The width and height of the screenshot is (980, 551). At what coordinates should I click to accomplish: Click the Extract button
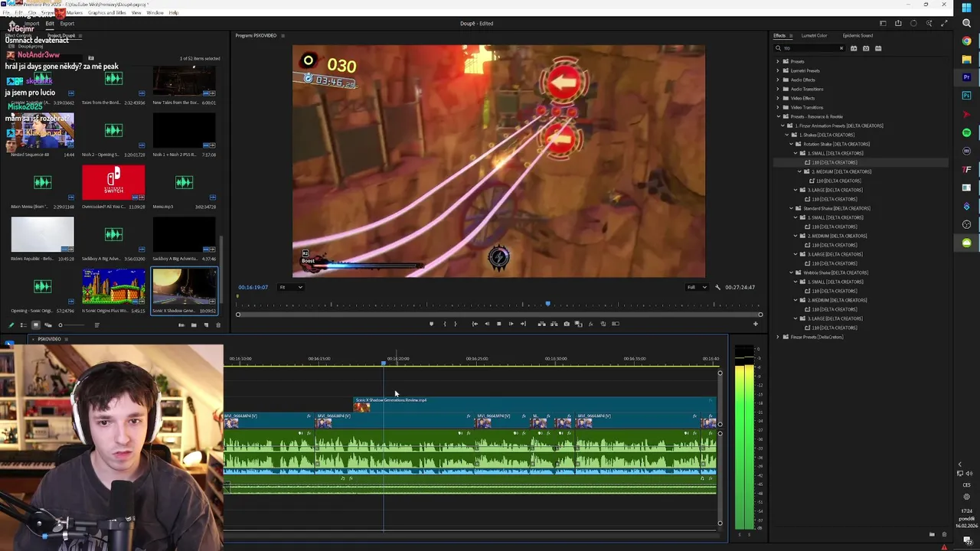click(554, 324)
